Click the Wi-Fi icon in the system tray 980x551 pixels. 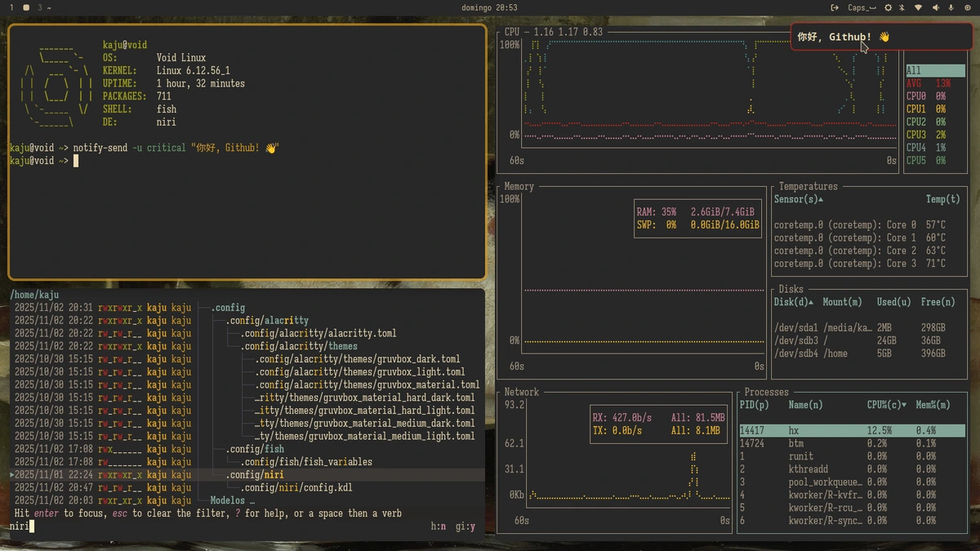(x=918, y=7)
